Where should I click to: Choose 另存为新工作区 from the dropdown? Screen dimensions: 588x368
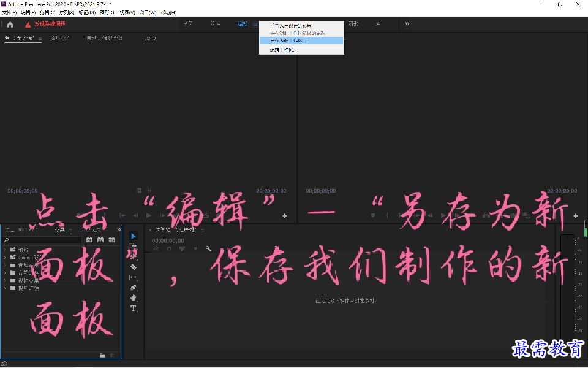tap(301, 40)
